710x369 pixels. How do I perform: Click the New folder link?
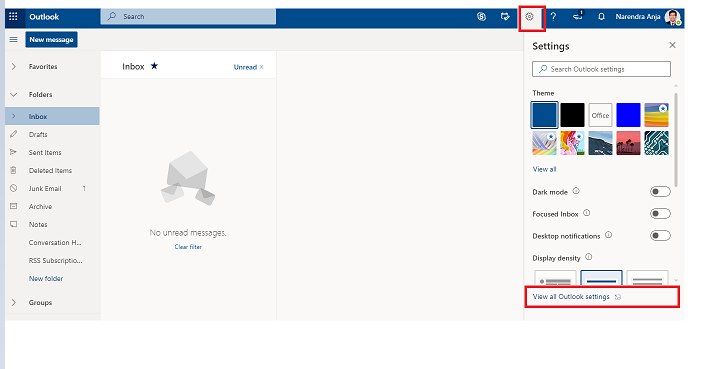(46, 278)
